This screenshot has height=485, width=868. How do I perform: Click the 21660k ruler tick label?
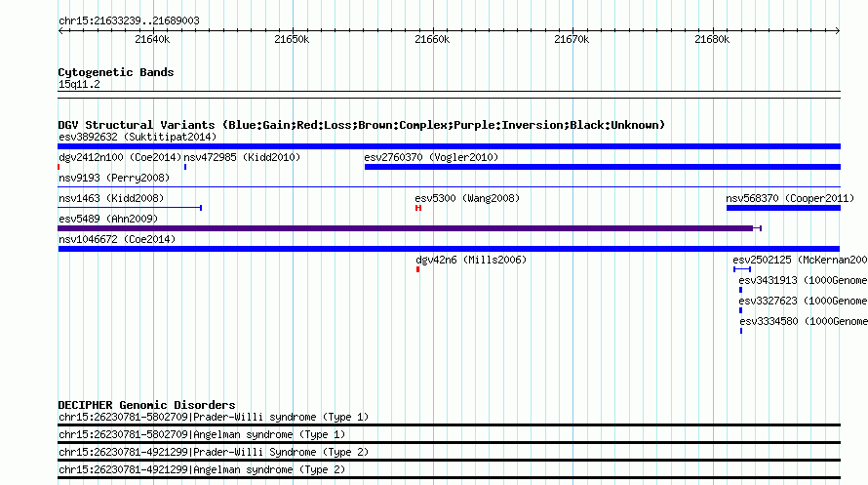pos(432,39)
